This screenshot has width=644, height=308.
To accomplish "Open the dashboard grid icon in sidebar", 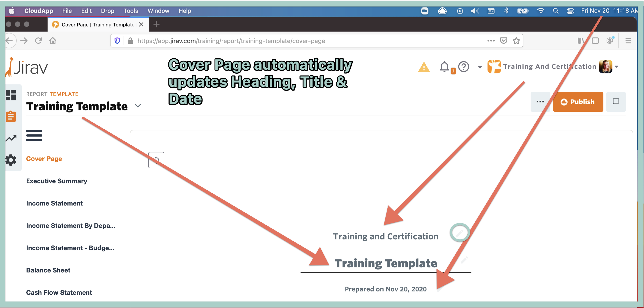I will 11,95.
